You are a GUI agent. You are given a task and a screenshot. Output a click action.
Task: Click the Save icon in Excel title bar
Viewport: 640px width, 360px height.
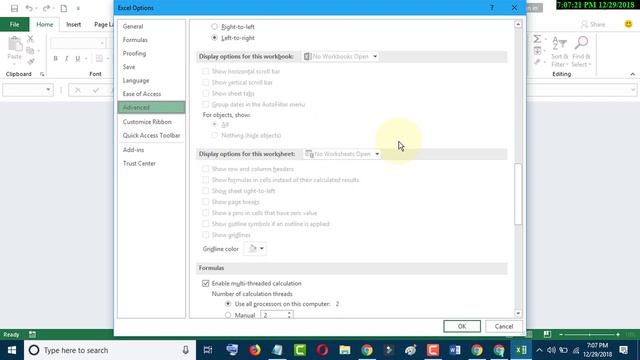point(14,8)
